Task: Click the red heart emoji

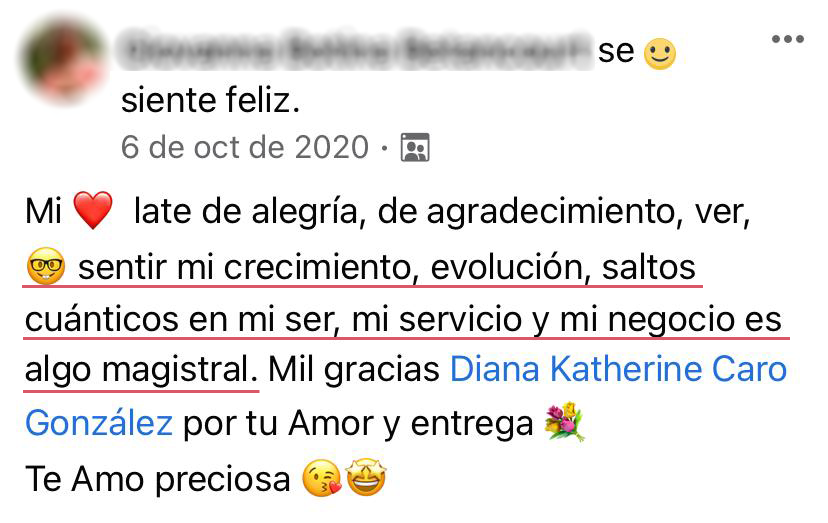Action: (93, 210)
